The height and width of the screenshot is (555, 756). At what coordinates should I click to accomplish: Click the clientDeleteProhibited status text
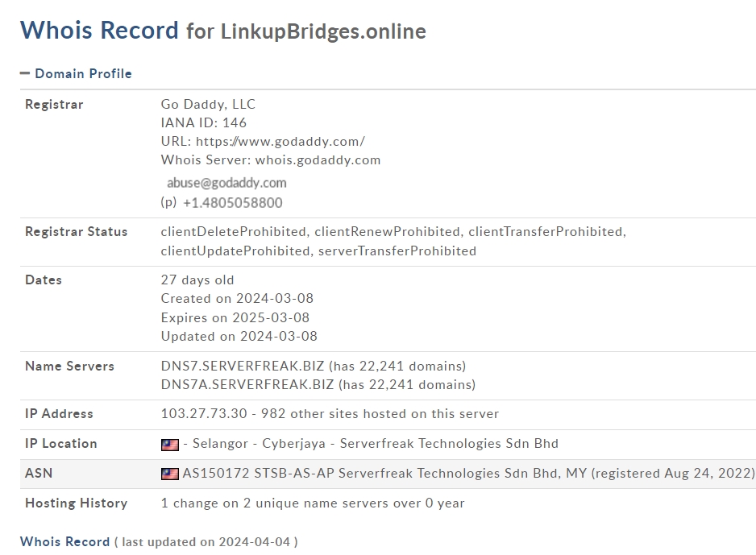coord(234,232)
